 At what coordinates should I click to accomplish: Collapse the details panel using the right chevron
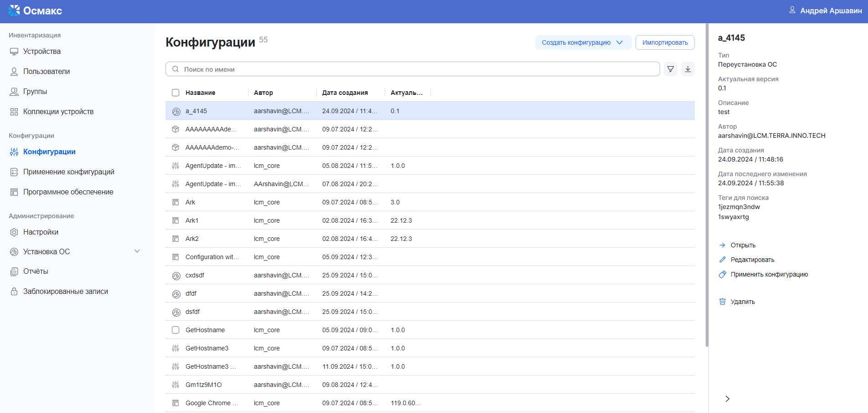[727, 398]
